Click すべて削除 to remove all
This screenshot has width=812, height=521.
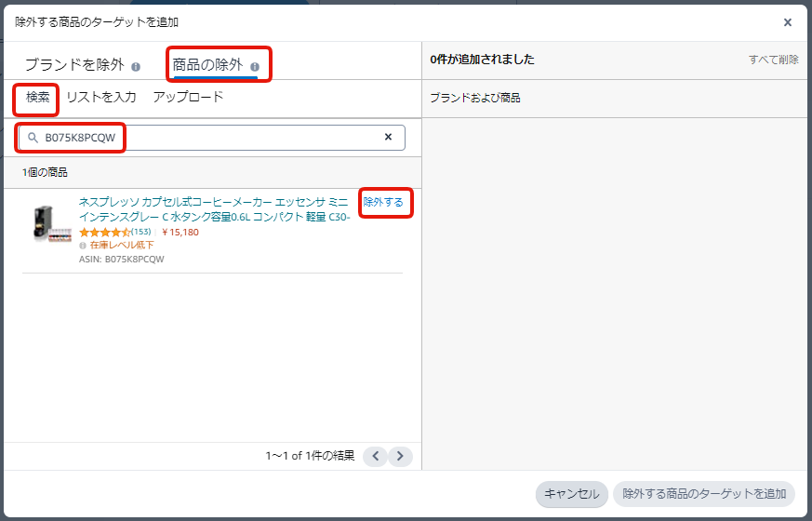(773, 60)
